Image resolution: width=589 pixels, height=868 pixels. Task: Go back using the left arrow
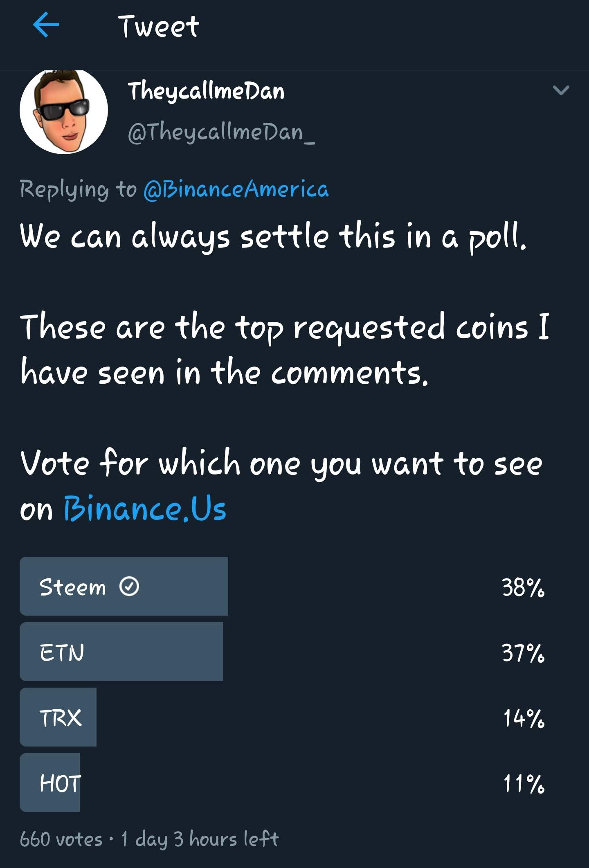[46, 25]
